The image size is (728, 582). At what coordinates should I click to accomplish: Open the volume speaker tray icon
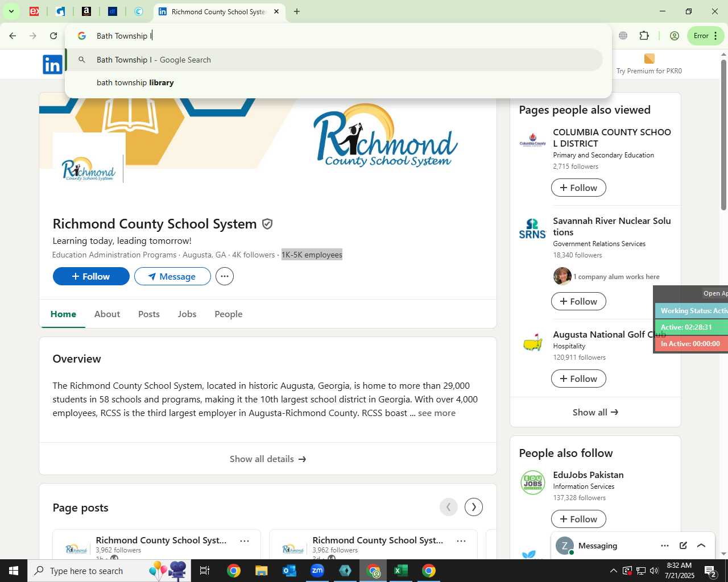[654, 571]
